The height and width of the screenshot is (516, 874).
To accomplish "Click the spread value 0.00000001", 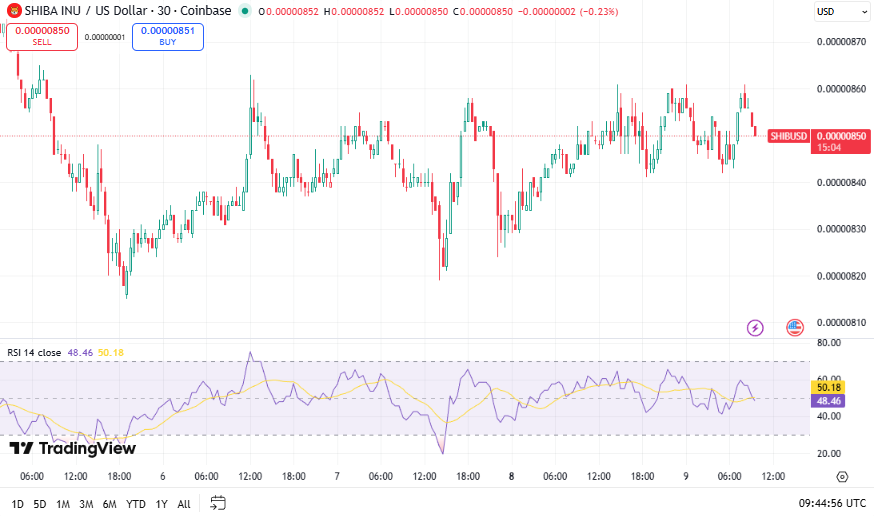I will [x=105, y=37].
